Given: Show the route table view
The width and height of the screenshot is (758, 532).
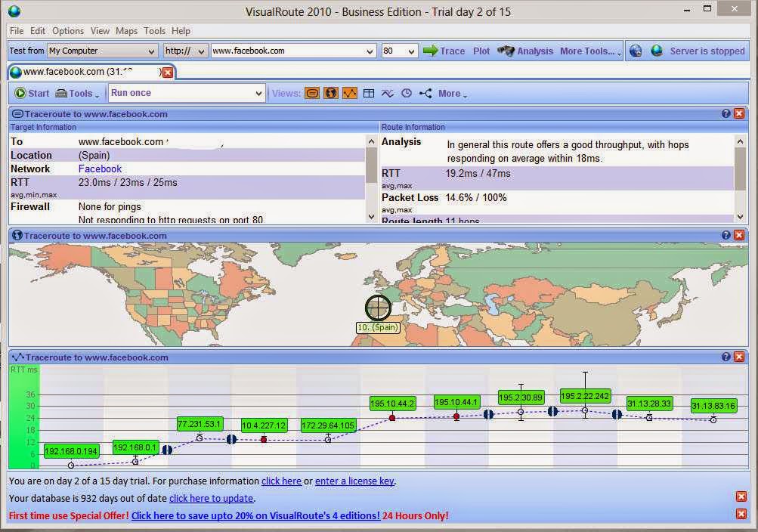Looking at the screenshot, I should coord(369,94).
